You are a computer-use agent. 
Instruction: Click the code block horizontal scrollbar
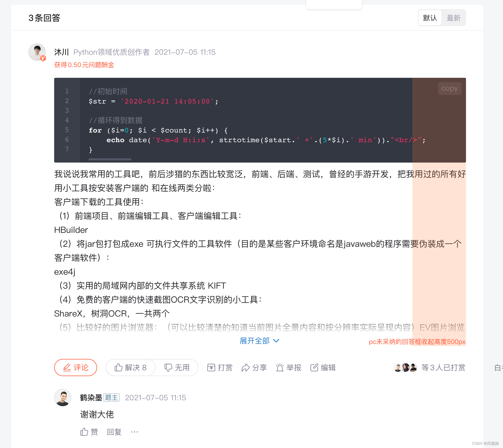110,159
